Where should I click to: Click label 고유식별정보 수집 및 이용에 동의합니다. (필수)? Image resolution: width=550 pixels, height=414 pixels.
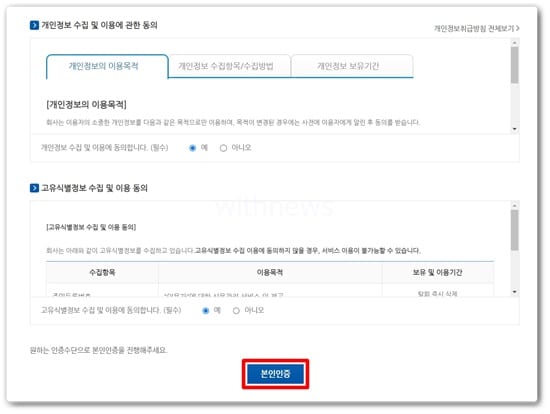coord(111,310)
